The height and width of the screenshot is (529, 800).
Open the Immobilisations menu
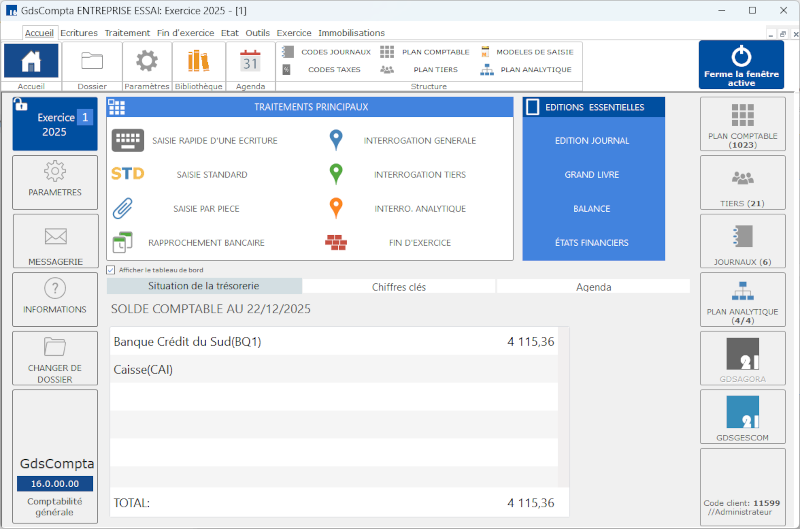(x=351, y=33)
